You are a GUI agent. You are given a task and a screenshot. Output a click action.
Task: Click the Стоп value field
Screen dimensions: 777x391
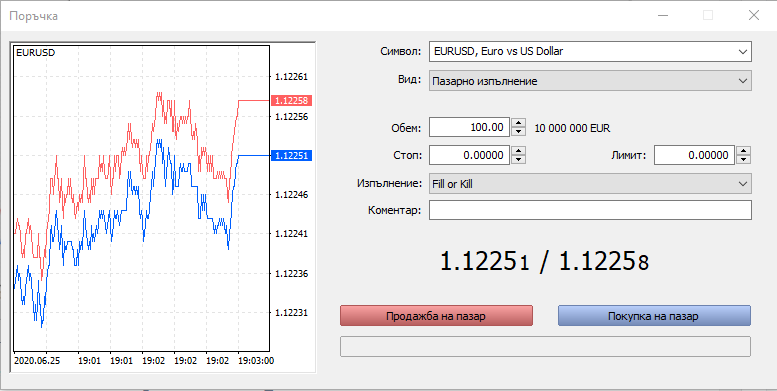click(x=469, y=155)
